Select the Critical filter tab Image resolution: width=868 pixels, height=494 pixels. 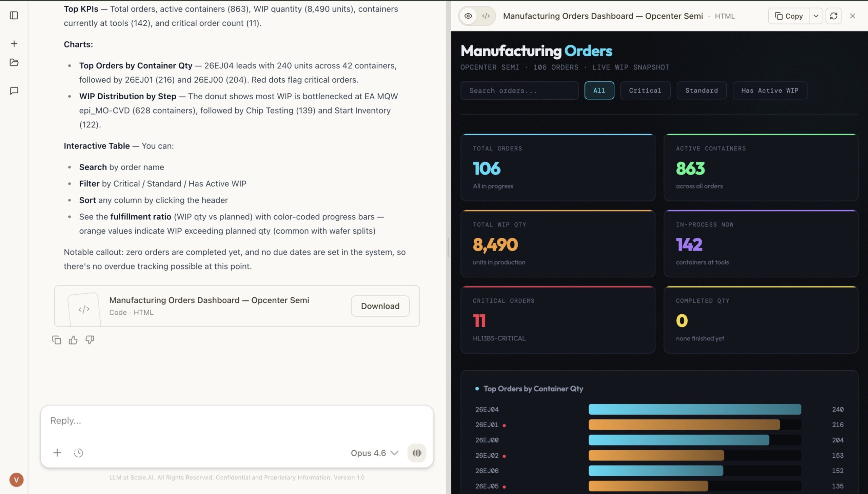(x=645, y=90)
